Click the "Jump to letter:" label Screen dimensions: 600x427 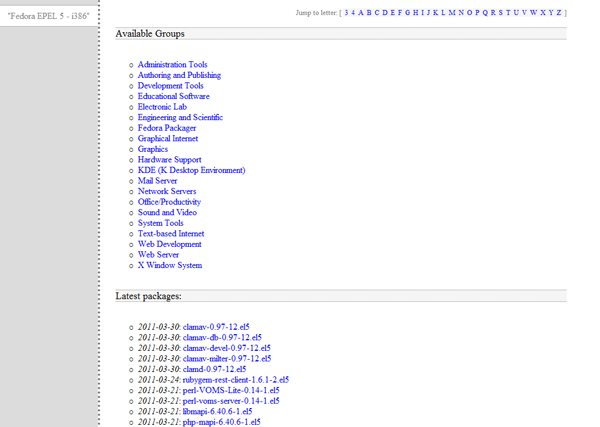click(x=316, y=13)
